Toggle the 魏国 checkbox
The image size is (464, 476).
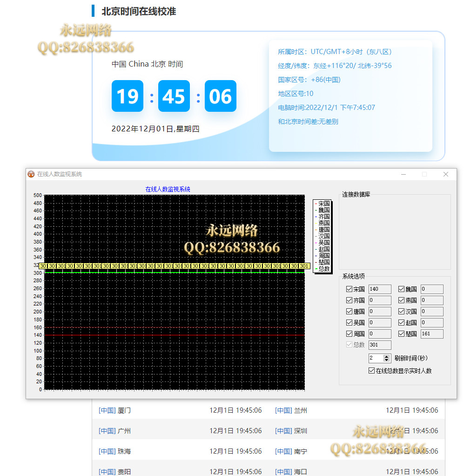coord(402,289)
